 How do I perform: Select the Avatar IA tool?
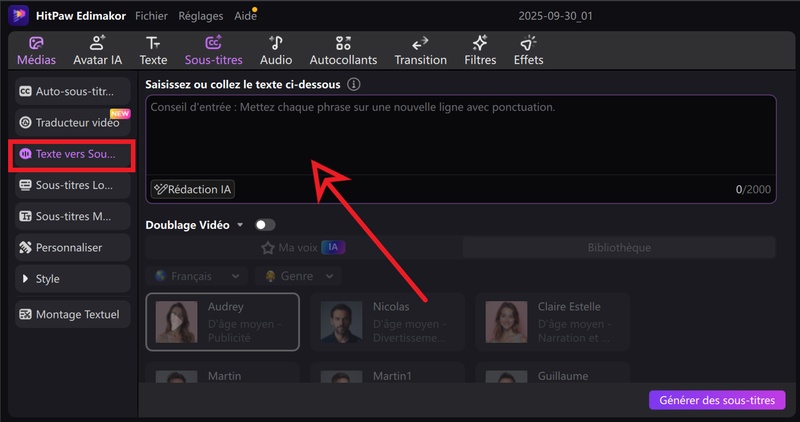point(97,43)
